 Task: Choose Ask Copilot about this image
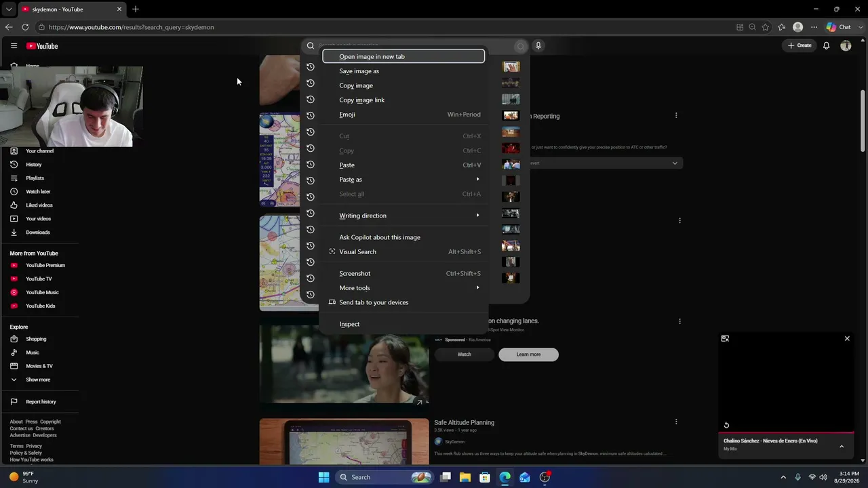click(403, 237)
